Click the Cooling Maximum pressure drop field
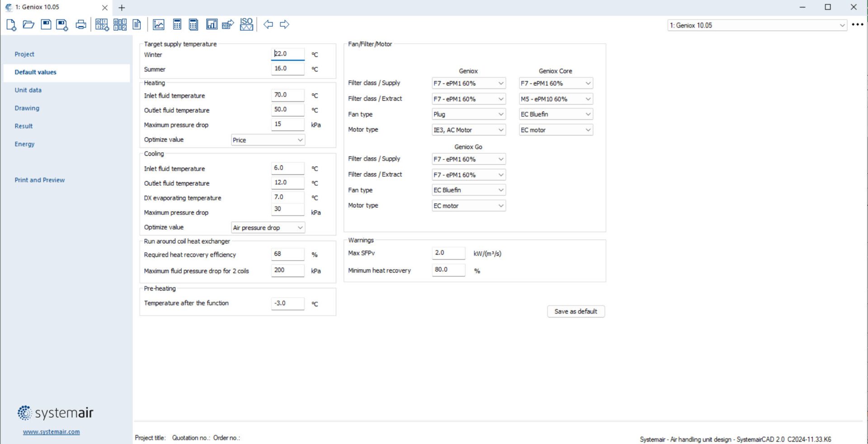Screen dimensions: 868x444 [288, 210]
